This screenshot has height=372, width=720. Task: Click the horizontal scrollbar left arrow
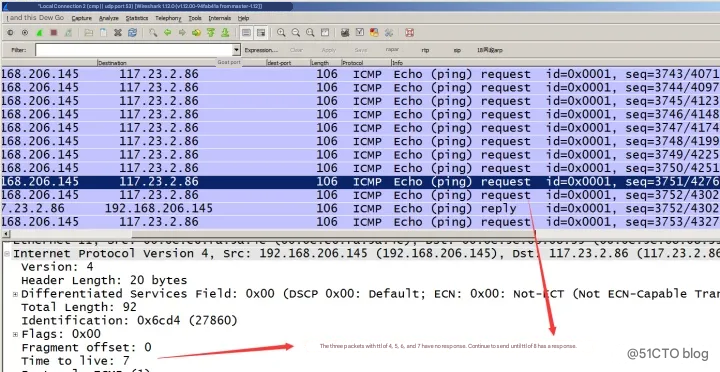click(5, 234)
